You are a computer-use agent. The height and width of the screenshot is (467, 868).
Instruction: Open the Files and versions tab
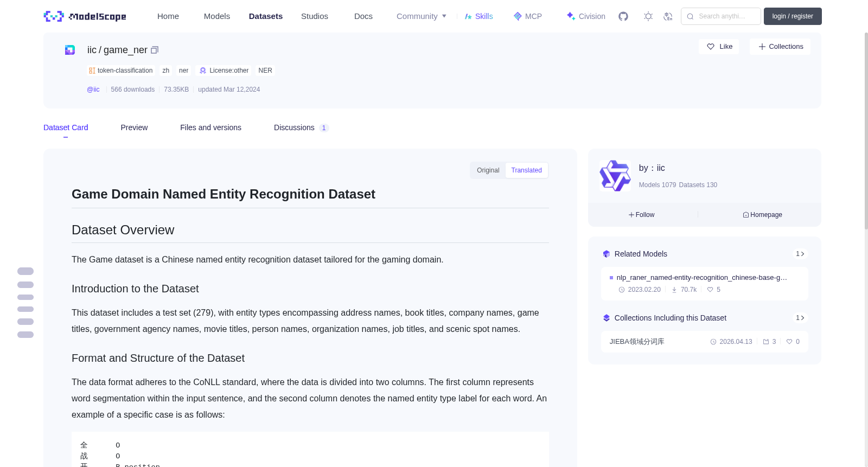[x=210, y=127]
